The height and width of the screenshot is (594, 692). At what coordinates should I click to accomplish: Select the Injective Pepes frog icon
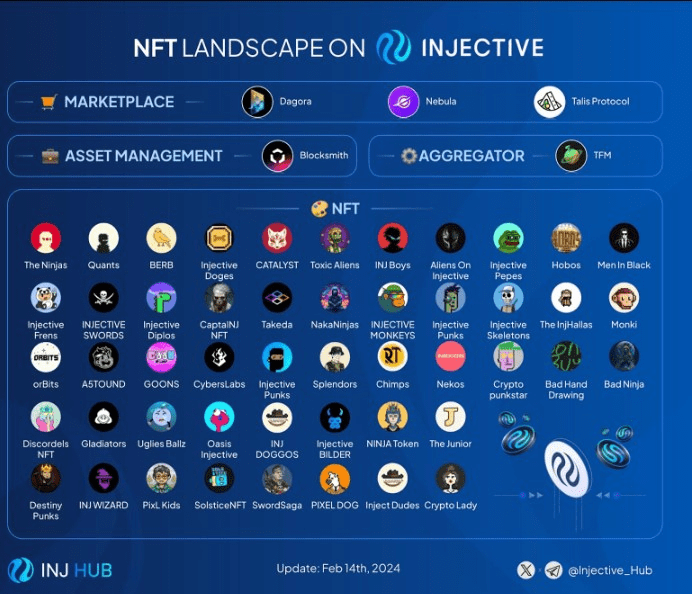508,238
